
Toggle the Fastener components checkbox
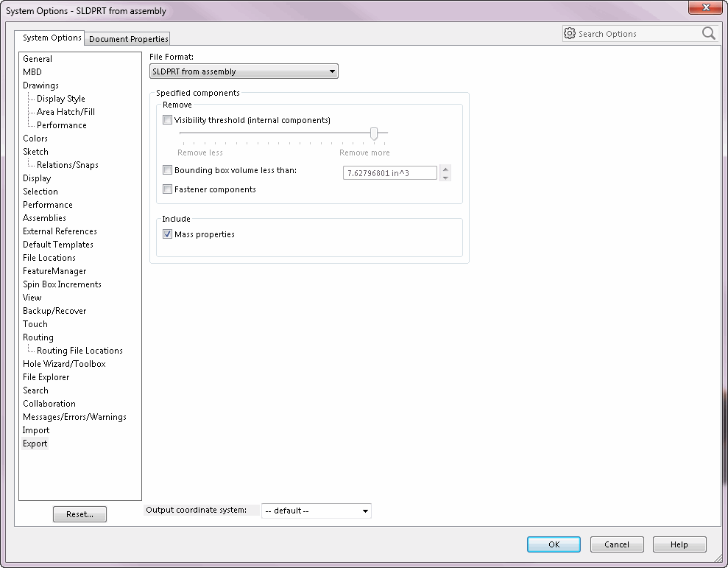tap(168, 189)
